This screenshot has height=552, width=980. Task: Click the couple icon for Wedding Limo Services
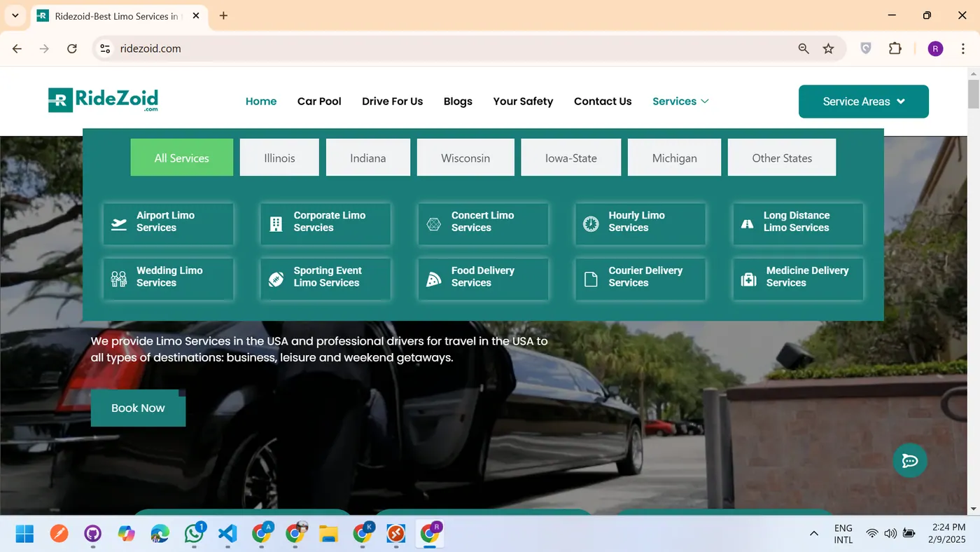[x=119, y=279]
